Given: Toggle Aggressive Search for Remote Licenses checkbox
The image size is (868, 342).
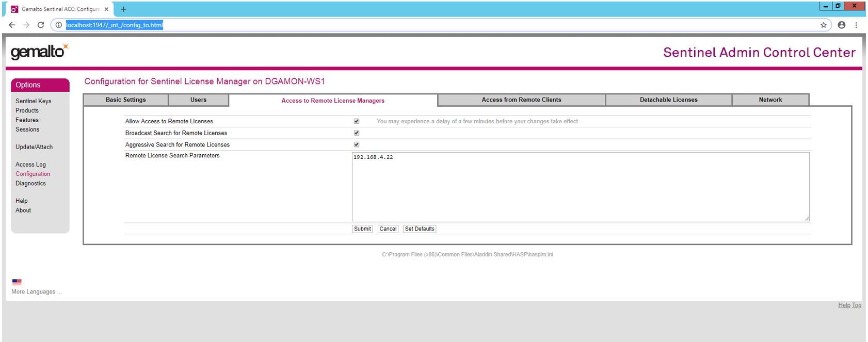Looking at the screenshot, I should (357, 145).
